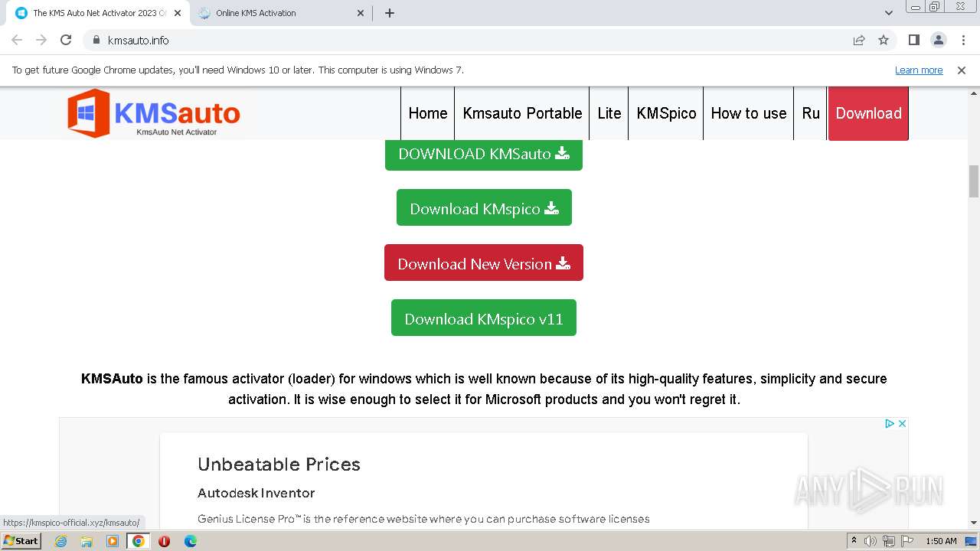This screenshot has width=980, height=551.
Task: Open the Home menu item
Action: tap(428, 113)
